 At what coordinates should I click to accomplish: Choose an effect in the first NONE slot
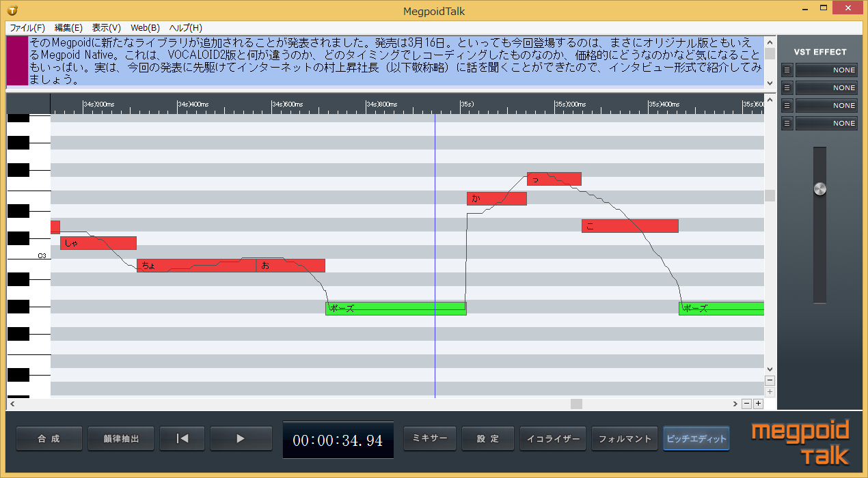tap(826, 70)
